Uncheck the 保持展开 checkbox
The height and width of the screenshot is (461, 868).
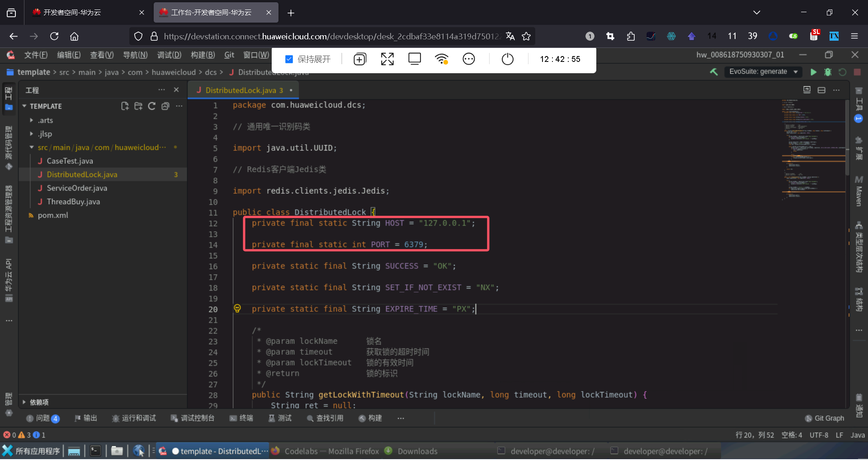point(289,59)
